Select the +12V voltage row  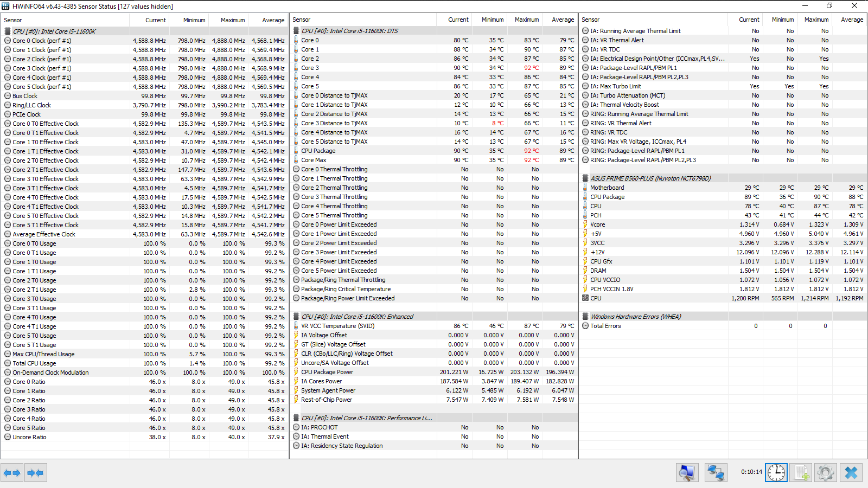723,252
